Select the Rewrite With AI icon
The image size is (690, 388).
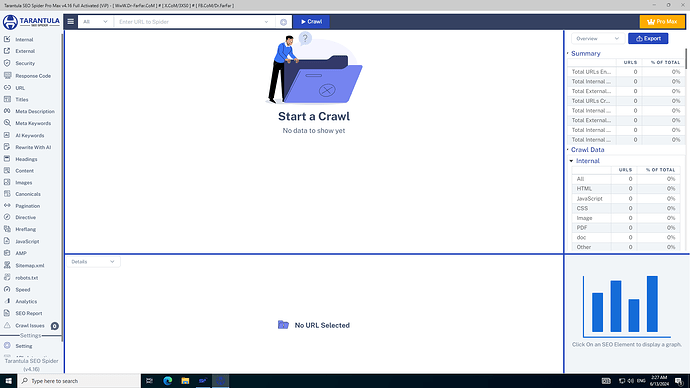pos(7,147)
